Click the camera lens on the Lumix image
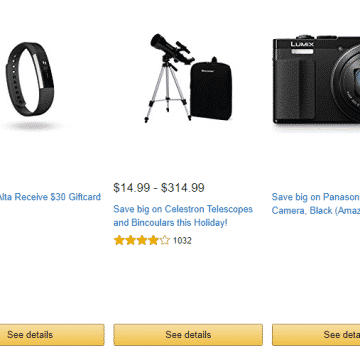 click(x=347, y=83)
